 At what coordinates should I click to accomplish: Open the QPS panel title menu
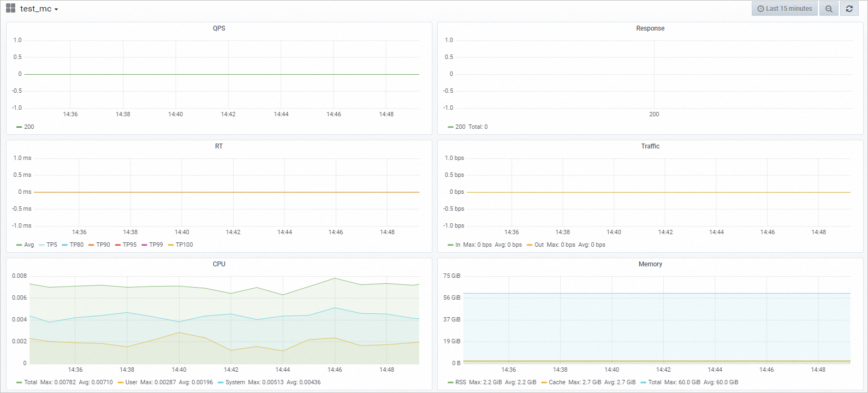(x=219, y=28)
